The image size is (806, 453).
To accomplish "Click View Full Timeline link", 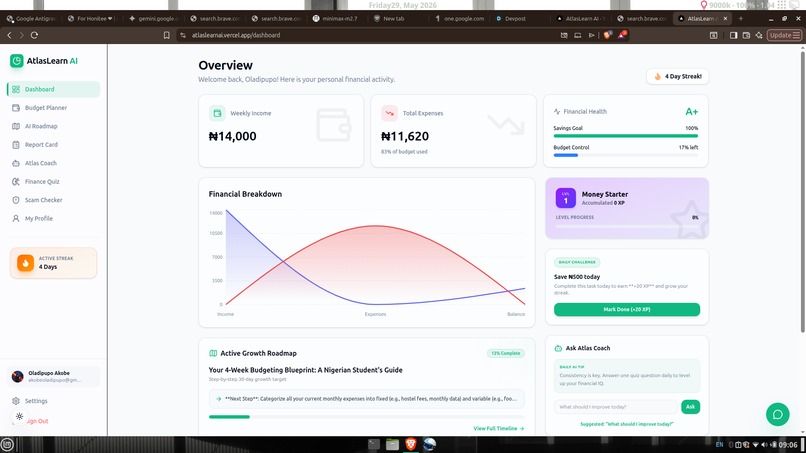I will click(x=499, y=428).
